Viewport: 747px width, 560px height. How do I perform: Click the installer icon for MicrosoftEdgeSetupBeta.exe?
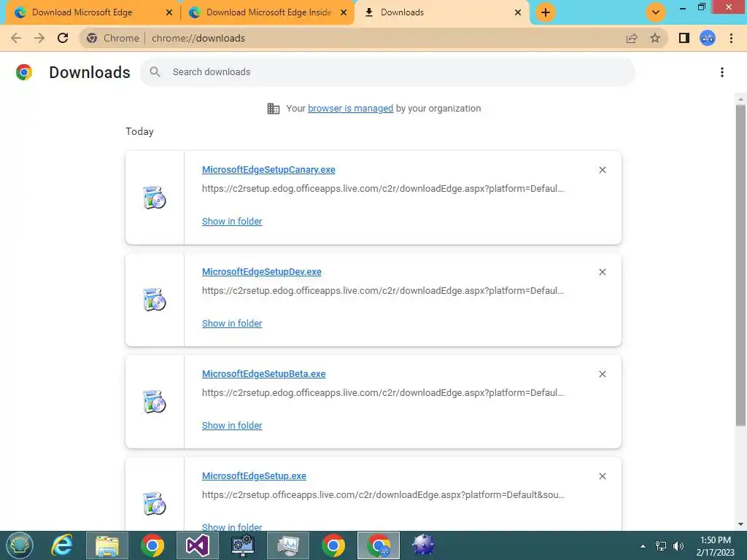[155, 402]
